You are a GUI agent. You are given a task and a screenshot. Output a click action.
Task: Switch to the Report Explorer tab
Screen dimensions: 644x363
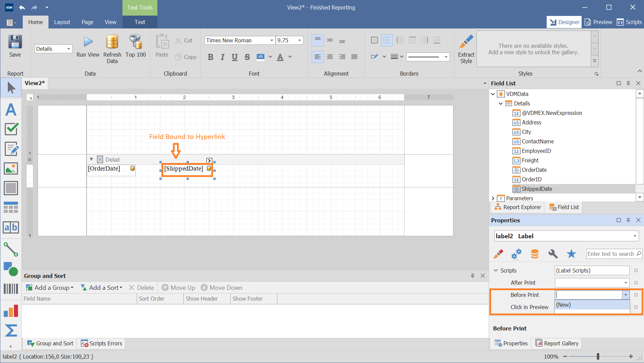[x=517, y=207]
